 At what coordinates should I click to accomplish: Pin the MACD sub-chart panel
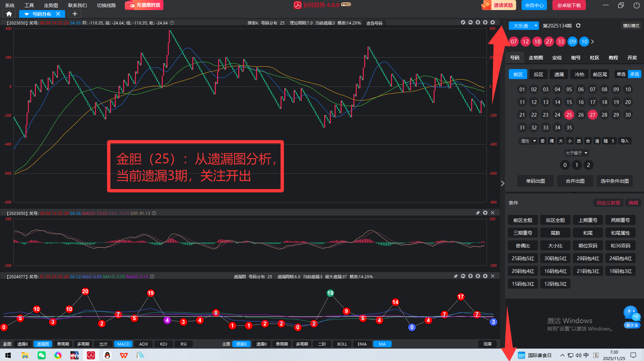coord(478,213)
